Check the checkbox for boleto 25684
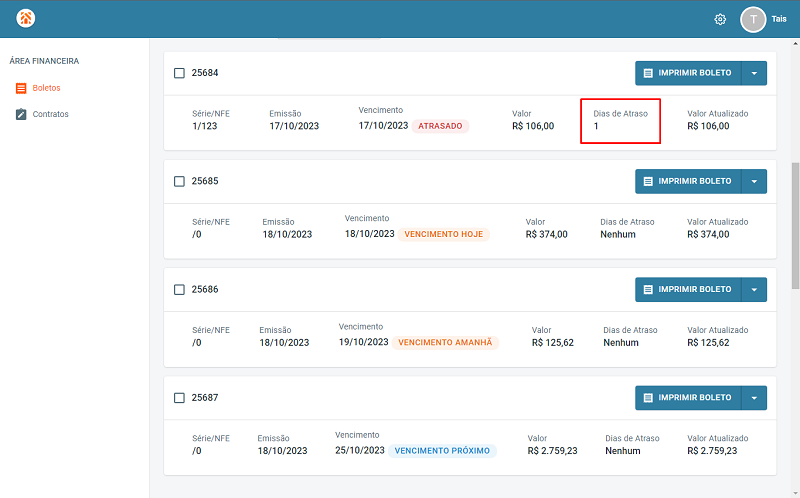This screenshot has height=498, width=800. (x=179, y=73)
